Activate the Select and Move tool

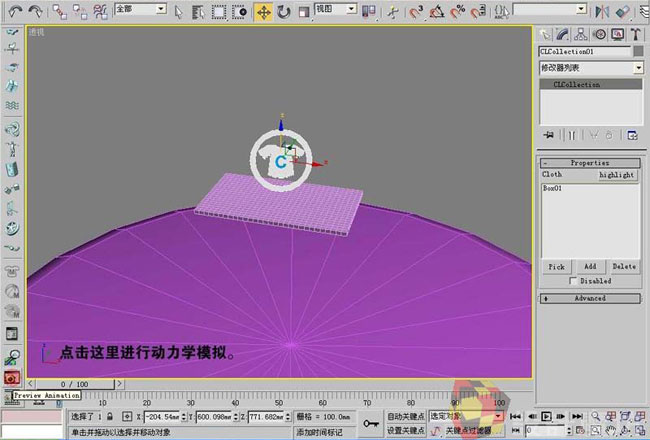click(264, 12)
